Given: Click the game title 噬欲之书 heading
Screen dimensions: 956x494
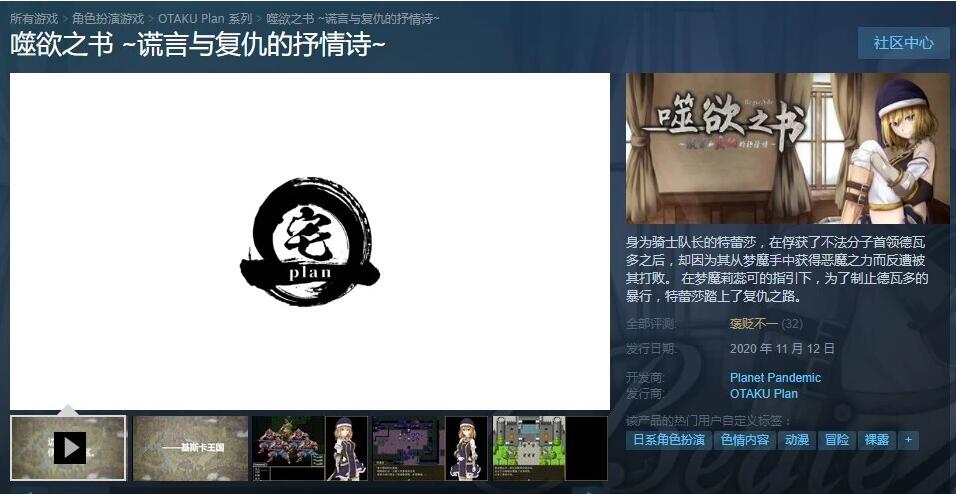Looking at the screenshot, I should point(198,45).
